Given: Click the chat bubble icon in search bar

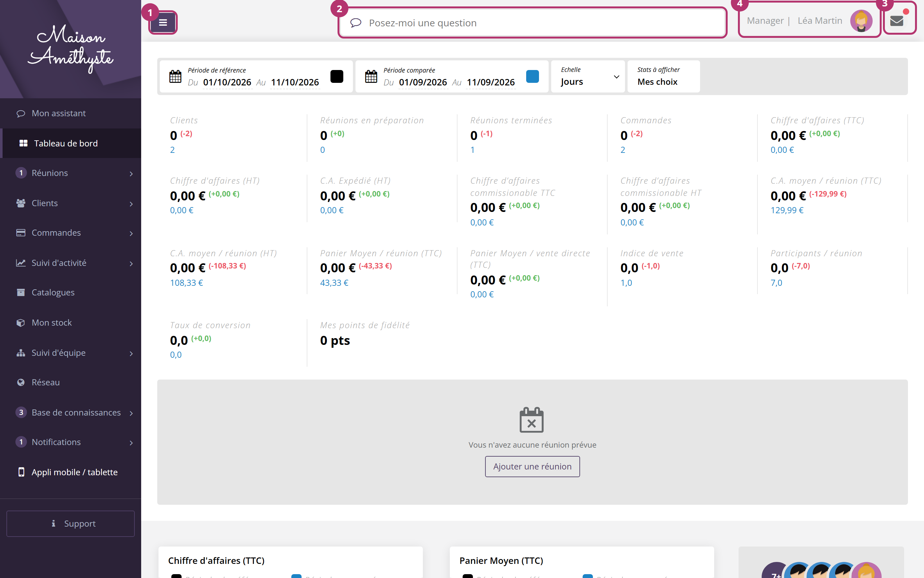Looking at the screenshot, I should tap(356, 23).
